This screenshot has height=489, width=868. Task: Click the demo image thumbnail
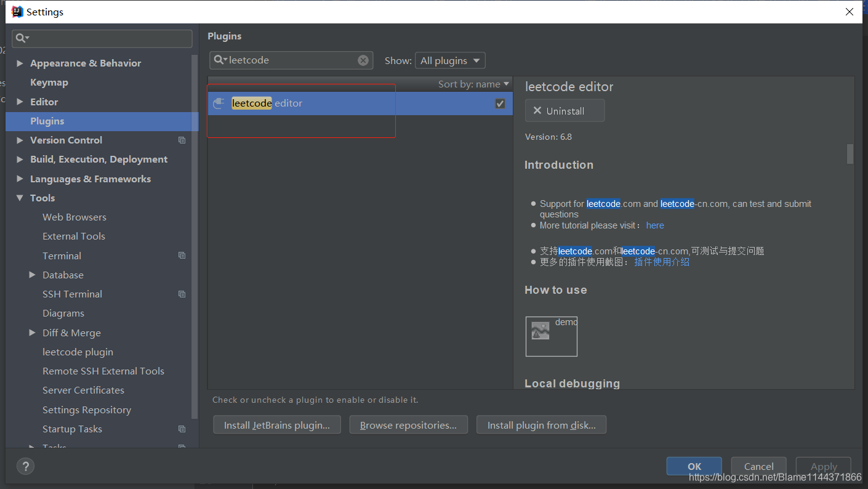552,336
